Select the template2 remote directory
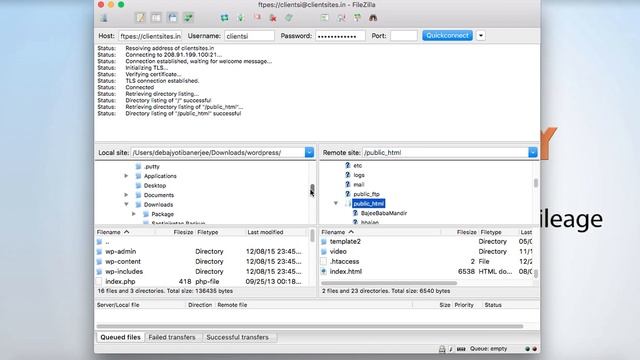Image resolution: width=640 pixels, height=360 pixels. tap(426, 242)
